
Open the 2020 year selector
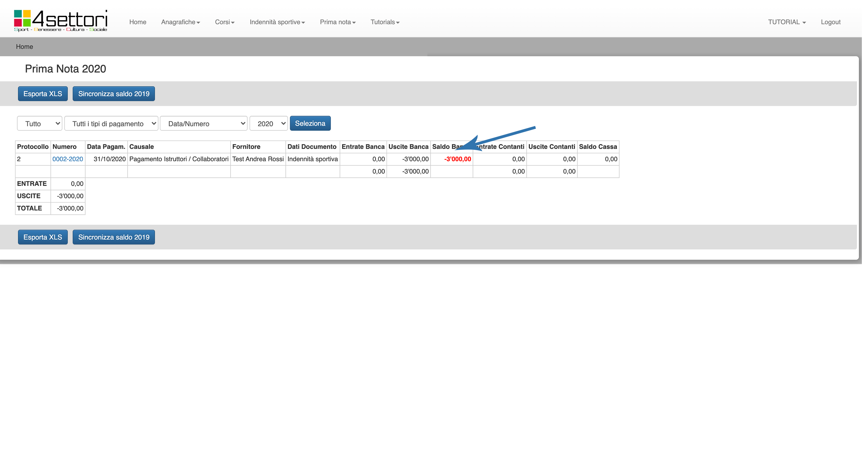pyautogui.click(x=268, y=124)
